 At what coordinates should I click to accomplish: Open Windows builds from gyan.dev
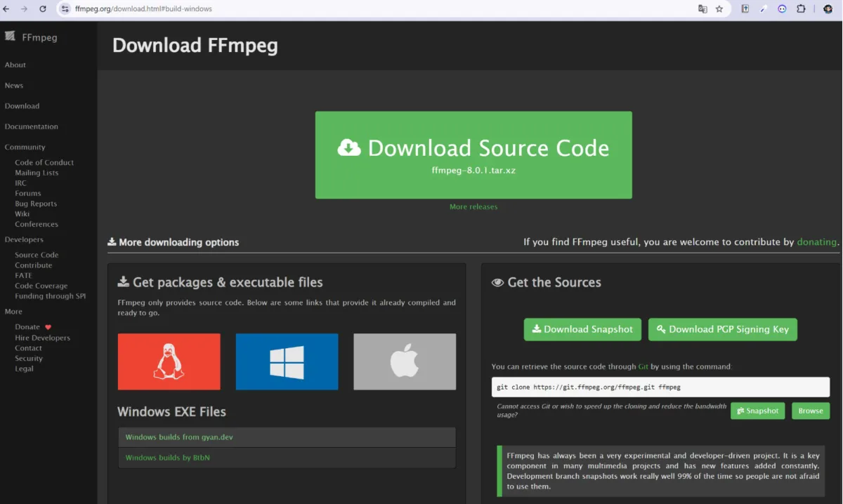coord(287,437)
